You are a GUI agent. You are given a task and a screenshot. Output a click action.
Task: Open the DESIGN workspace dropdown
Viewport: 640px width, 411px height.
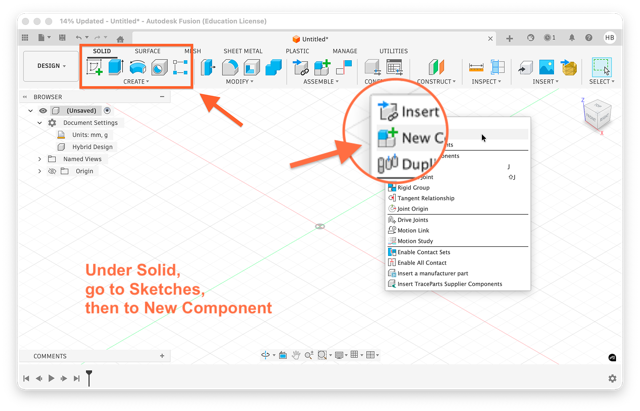(51, 66)
